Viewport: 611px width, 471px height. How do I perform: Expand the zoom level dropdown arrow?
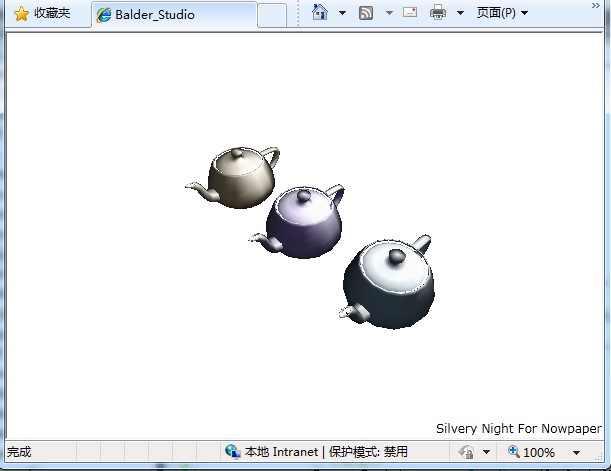(576, 453)
